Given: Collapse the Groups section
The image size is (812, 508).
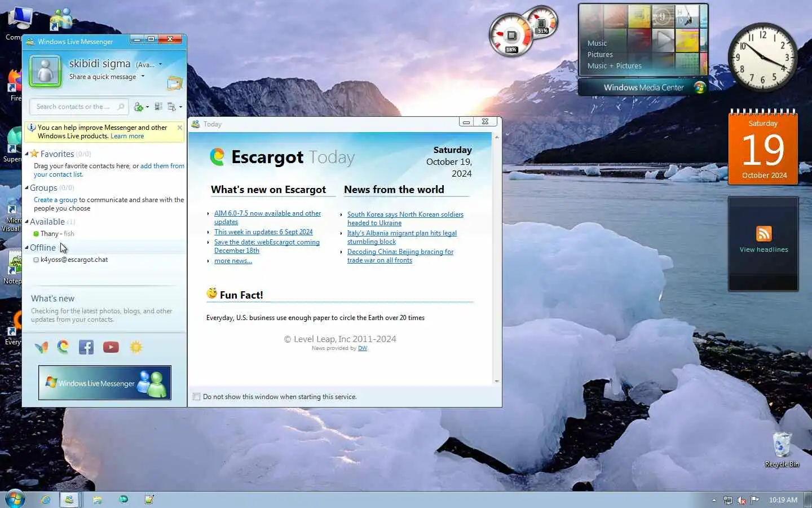Looking at the screenshot, I should coord(27,187).
